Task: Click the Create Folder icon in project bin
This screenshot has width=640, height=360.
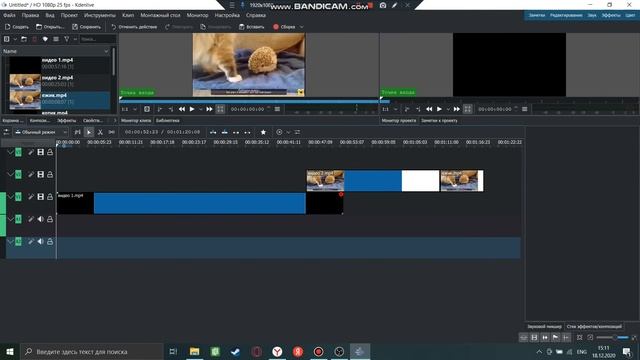Action: pos(24,39)
